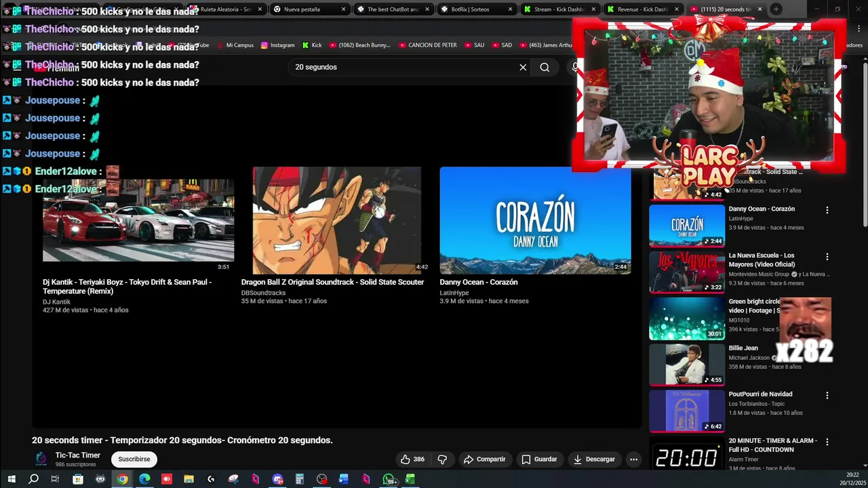Click title 'Dj Kantik - Teriyaki Boyz - Tokyo Drift'
Image resolution: width=868 pixels, height=488 pixels.
pos(127,287)
